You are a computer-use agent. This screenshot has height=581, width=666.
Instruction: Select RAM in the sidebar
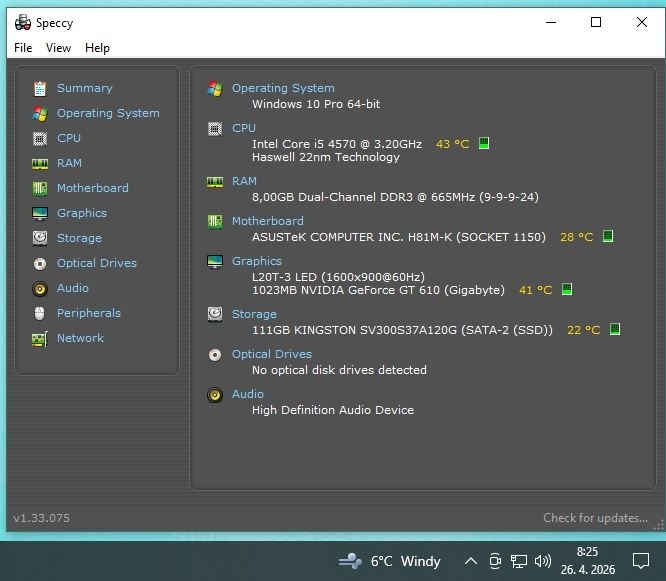(69, 164)
